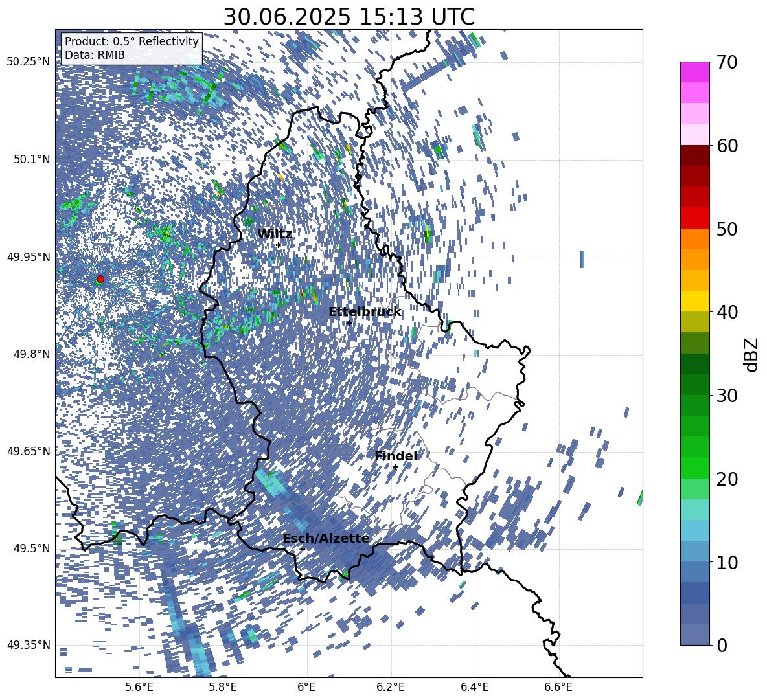Click the colorbar tick label 70

(x=727, y=62)
